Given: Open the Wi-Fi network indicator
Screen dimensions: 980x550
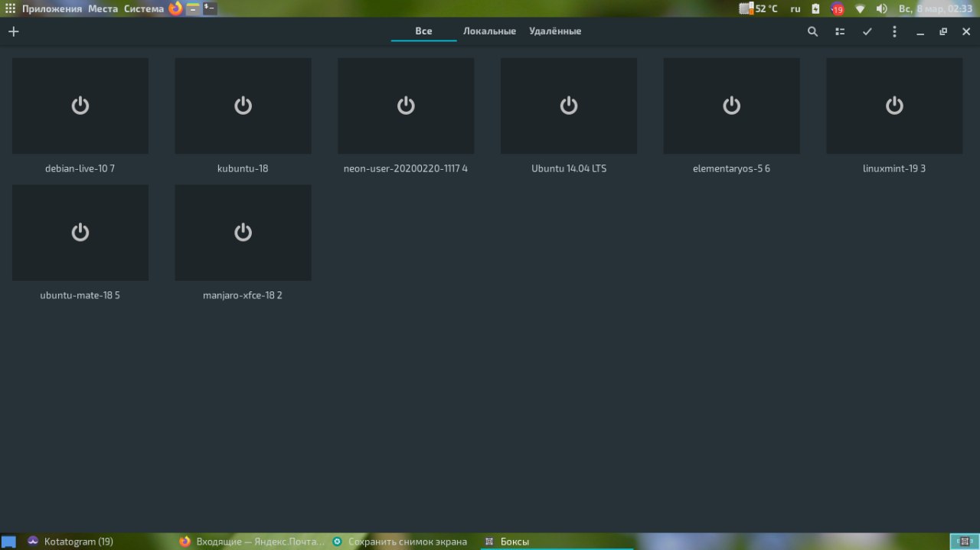Looking at the screenshot, I should [860, 9].
